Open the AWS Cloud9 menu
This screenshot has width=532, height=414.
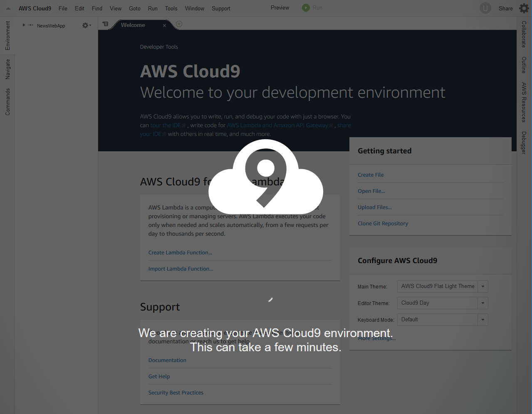[x=35, y=8]
